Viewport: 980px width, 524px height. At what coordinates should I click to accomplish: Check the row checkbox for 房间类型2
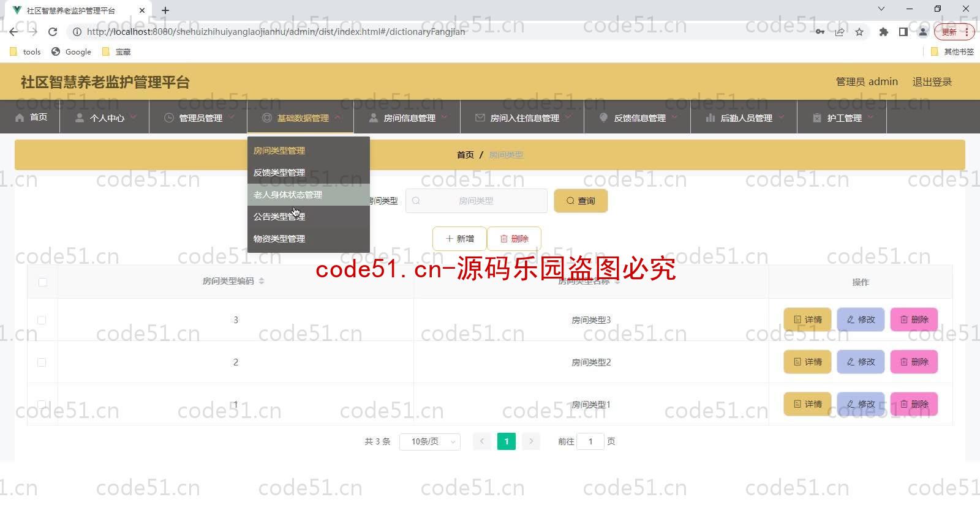[x=42, y=362]
